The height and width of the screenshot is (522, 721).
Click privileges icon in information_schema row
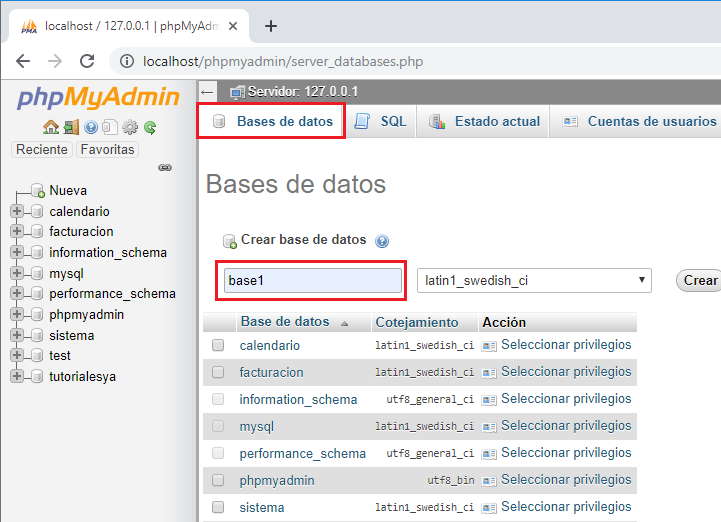(x=489, y=400)
